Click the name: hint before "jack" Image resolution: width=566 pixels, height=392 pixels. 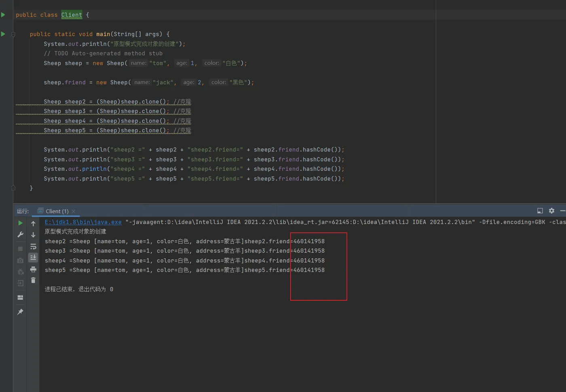[x=142, y=82]
